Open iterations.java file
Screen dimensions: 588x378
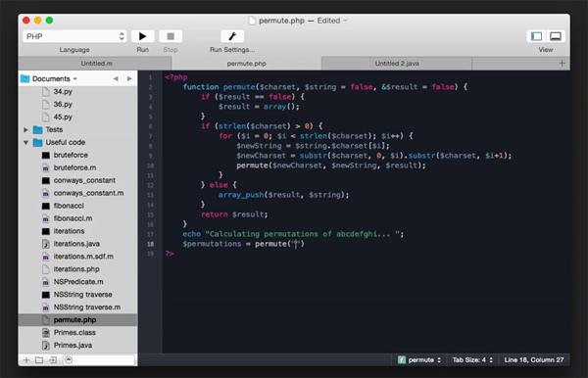click(76, 244)
